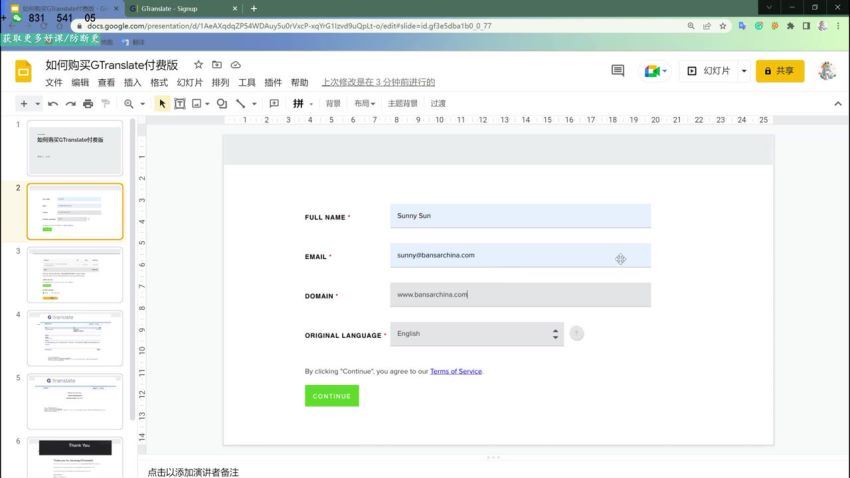The height and width of the screenshot is (478, 850).
Task: Click the presentation title to rename
Action: click(112, 65)
